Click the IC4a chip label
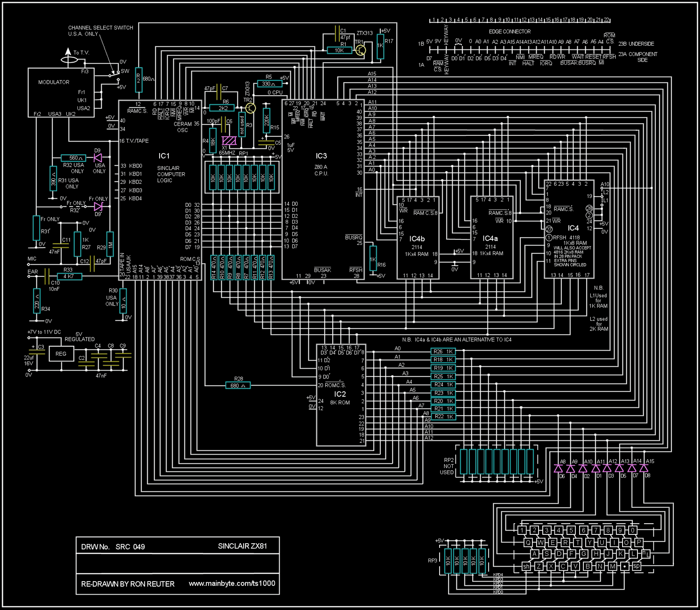Screen dimensions: 700x610 tap(490, 238)
